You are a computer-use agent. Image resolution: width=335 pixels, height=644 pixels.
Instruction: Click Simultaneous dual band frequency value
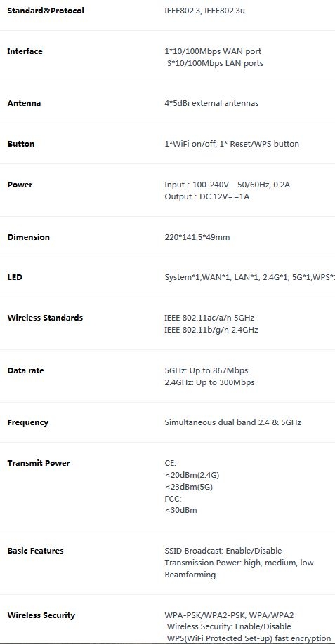click(233, 422)
